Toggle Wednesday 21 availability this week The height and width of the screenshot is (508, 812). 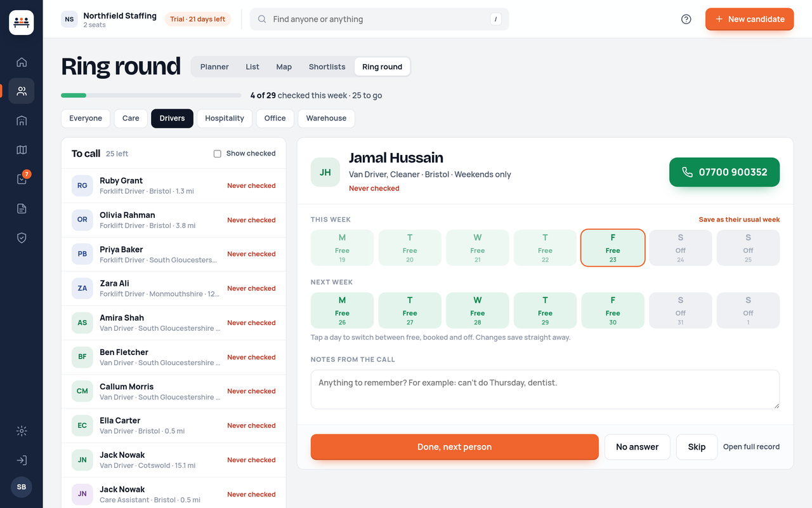click(478, 248)
